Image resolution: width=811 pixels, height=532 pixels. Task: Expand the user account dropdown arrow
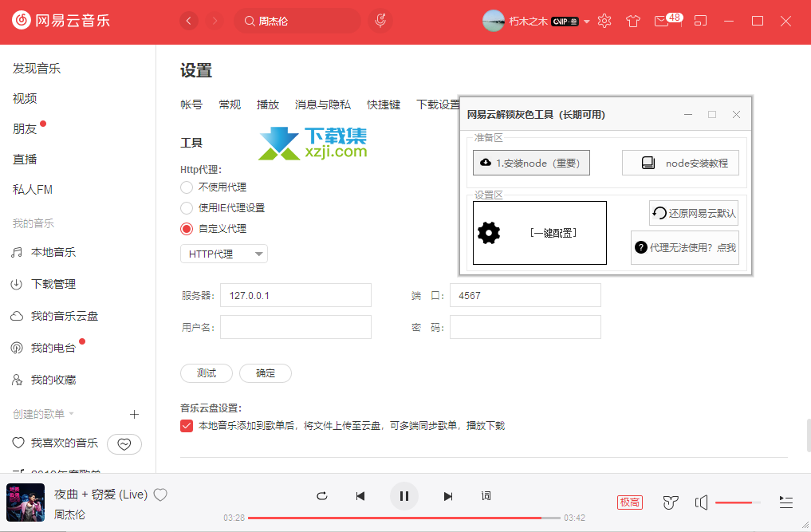(587, 22)
